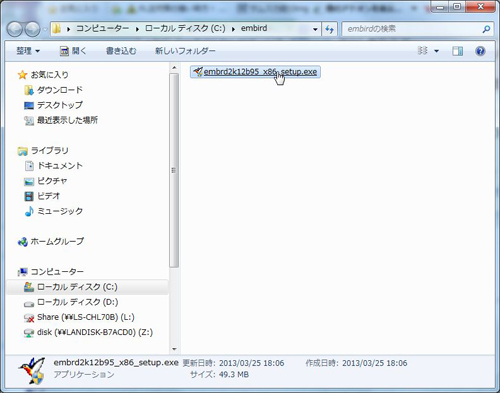Toggle the preview pane icon

(458, 51)
